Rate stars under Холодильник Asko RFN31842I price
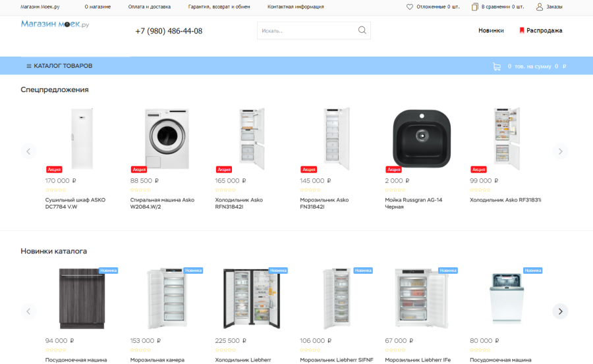The image size is (593, 364). coord(225,190)
